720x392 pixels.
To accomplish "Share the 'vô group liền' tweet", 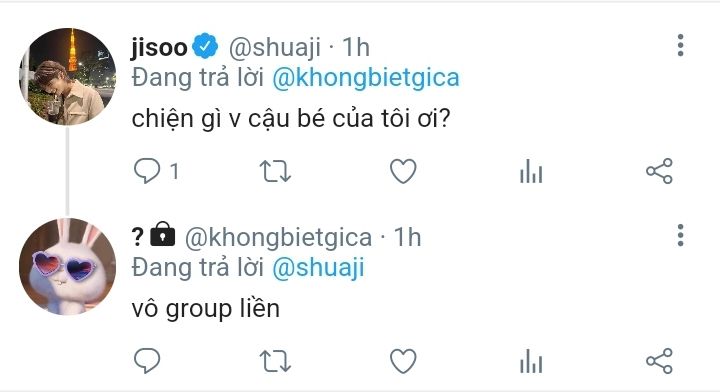I will click(659, 360).
